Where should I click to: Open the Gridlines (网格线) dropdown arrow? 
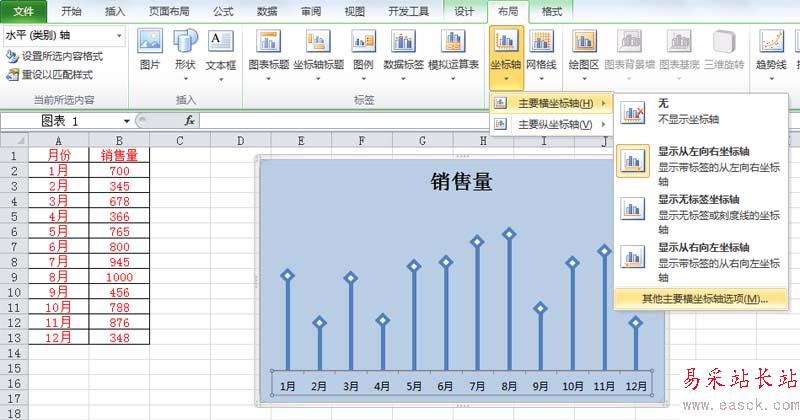[x=541, y=79]
